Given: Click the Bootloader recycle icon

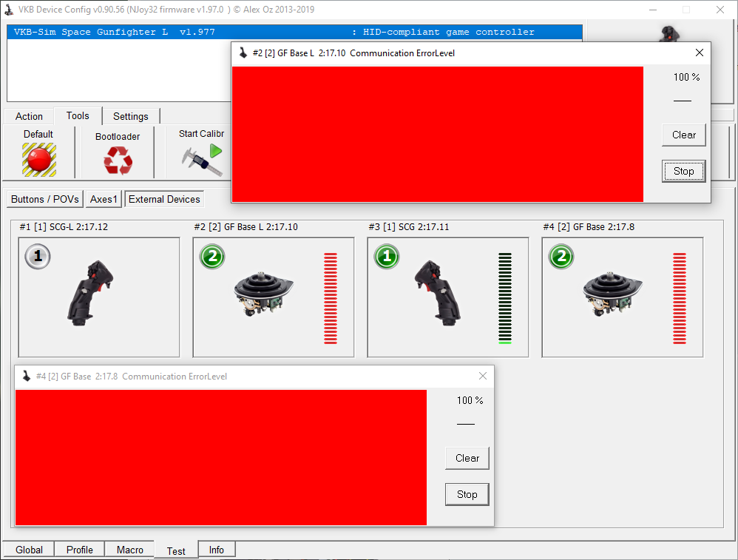Looking at the screenshot, I should (118, 161).
